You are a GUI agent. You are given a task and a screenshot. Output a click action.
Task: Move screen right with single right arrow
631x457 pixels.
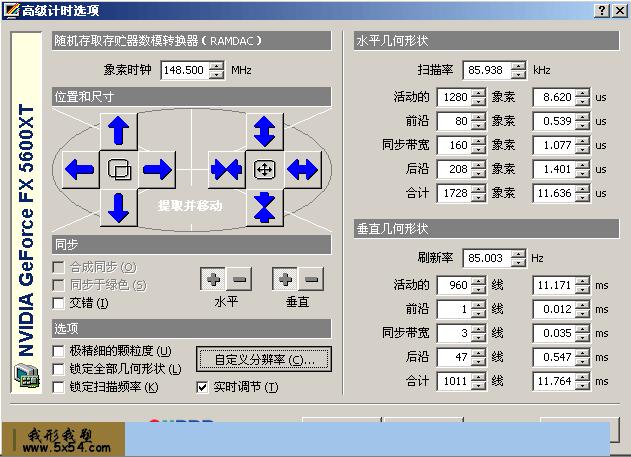(x=157, y=169)
